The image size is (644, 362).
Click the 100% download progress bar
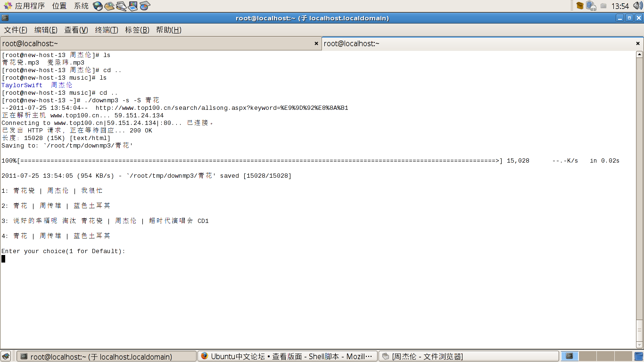[252, 161]
